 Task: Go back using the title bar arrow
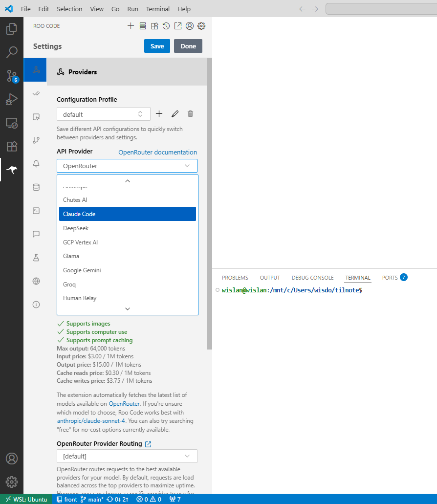302,9
